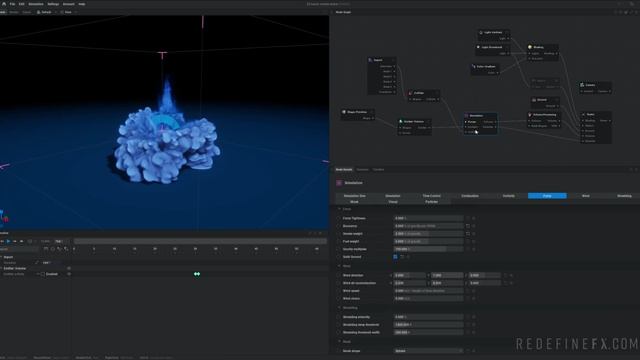Open the Time Control tab
640x360 pixels.
[431, 196]
